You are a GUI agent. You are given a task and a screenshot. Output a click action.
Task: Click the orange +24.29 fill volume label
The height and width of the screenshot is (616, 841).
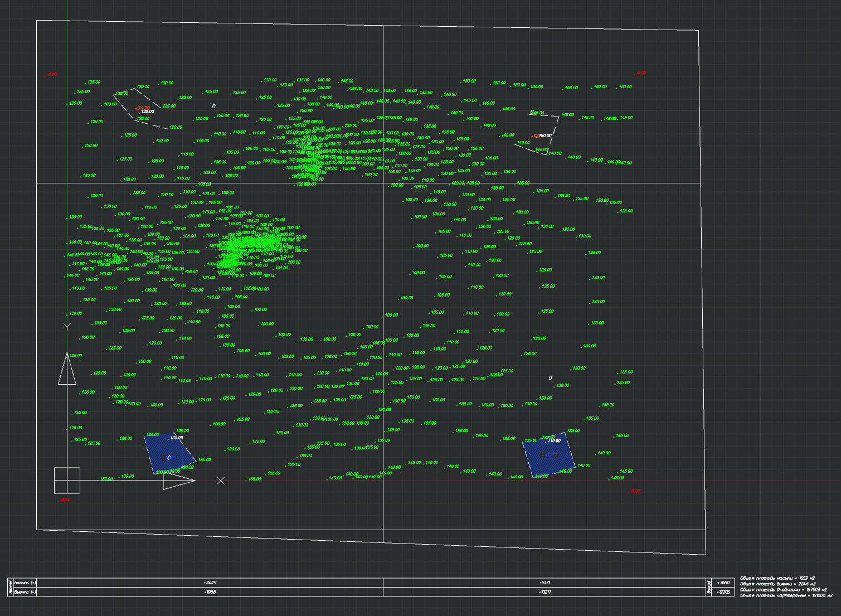click(142, 108)
